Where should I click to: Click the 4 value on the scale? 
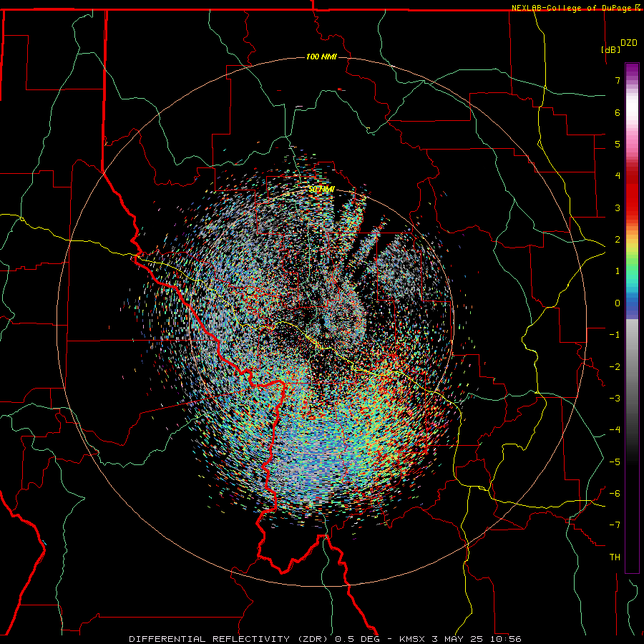618,176
